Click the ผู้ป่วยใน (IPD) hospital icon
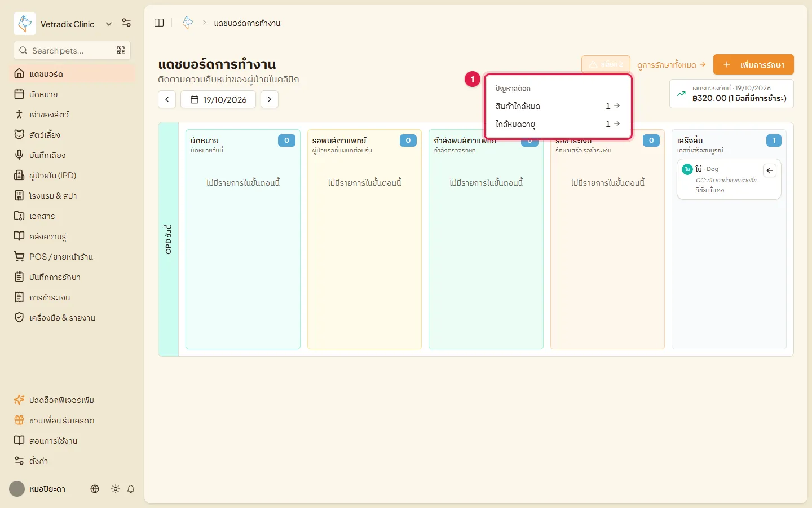The height and width of the screenshot is (508, 812). (x=19, y=176)
